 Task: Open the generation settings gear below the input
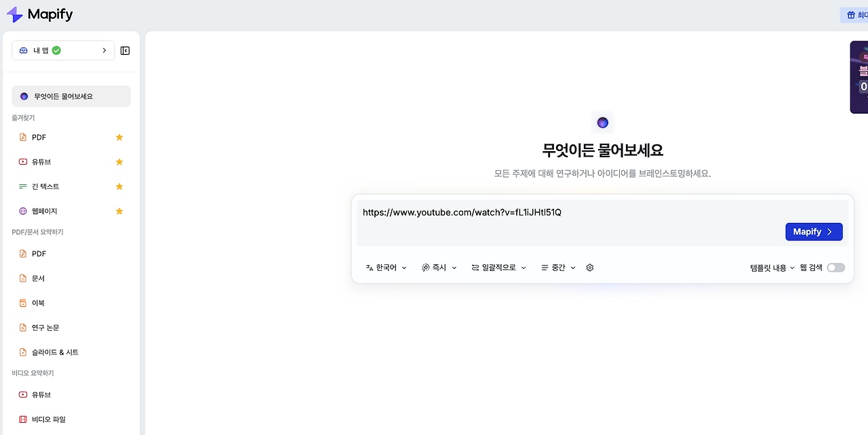[589, 267]
